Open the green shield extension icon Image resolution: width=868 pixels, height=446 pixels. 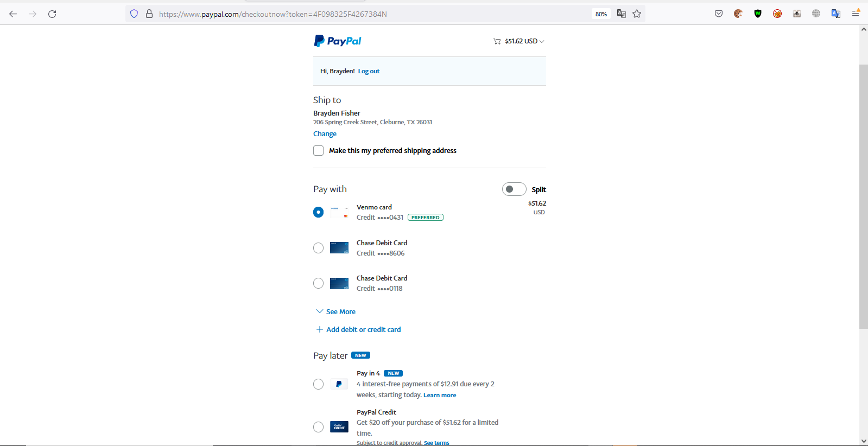tap(758, 14)
